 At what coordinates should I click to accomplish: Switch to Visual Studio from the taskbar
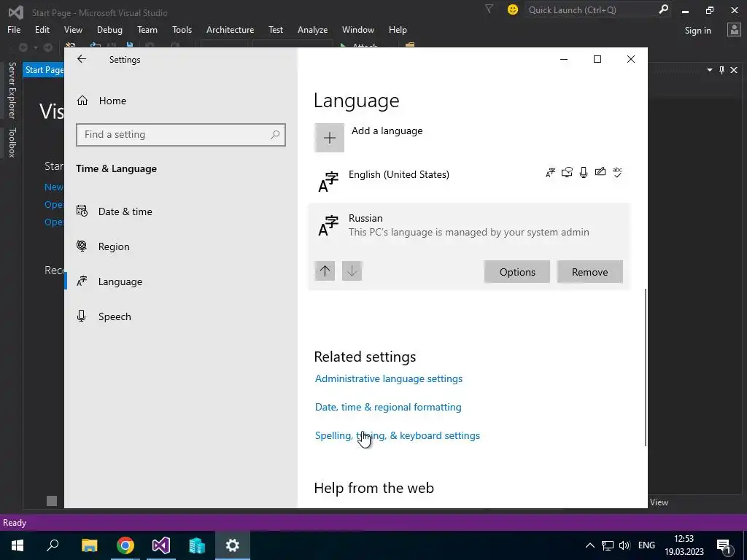point(161,545)
